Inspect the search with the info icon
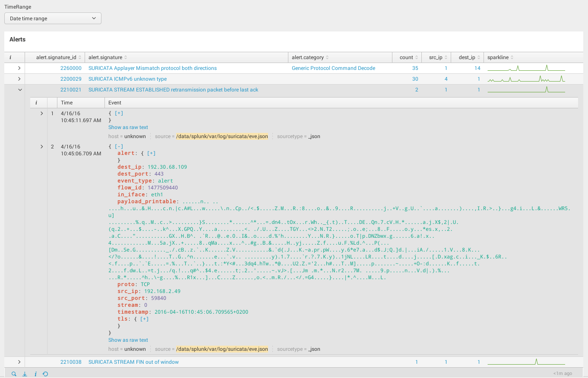This screenshot has height=378, width=588. pos(35,374)
